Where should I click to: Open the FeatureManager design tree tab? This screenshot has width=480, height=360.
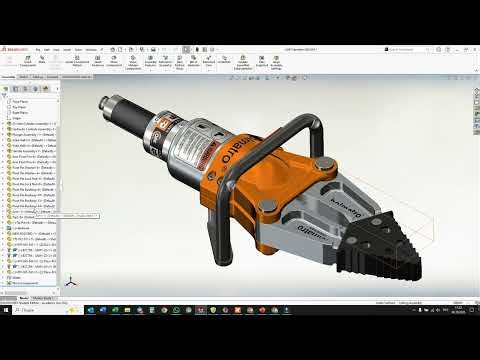(6, 89)
